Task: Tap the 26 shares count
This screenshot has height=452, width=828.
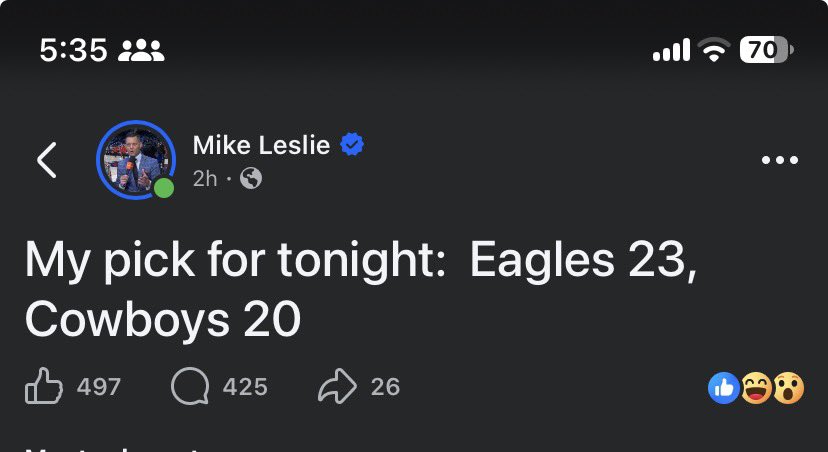Action: [385, 387]
